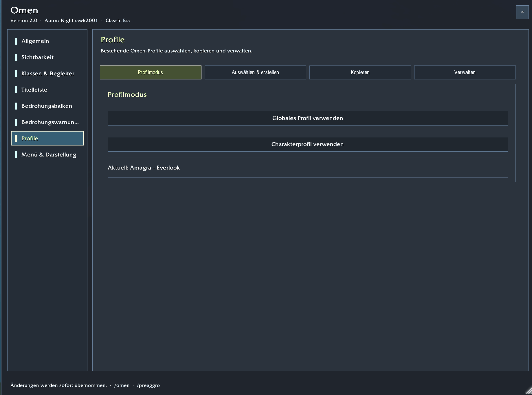Click the 'Aktuell: Amagra - Everlook' text
Viewport: 532px width, 395px height.
[x=144, y=168]
